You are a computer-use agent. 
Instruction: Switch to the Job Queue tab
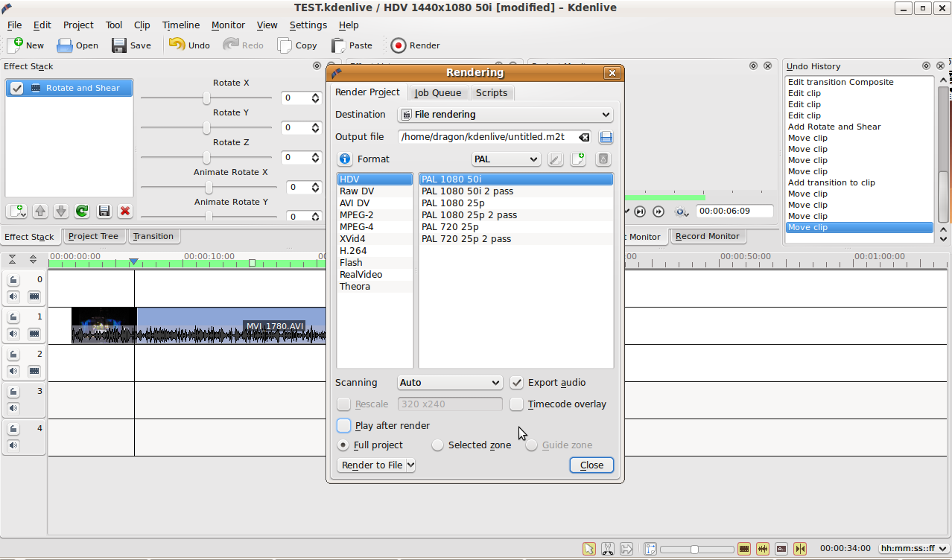coord(438,93)
